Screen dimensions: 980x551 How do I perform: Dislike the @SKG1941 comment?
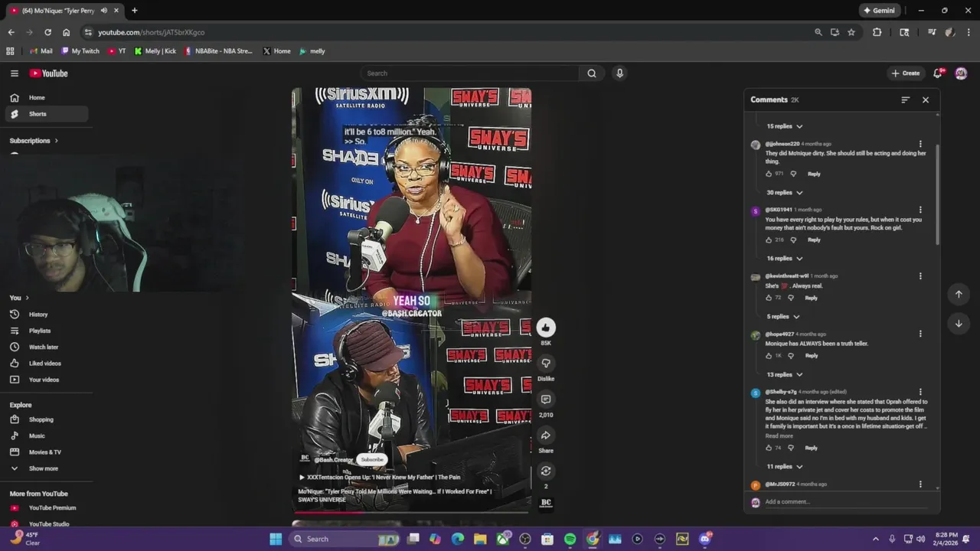(793, 240)
